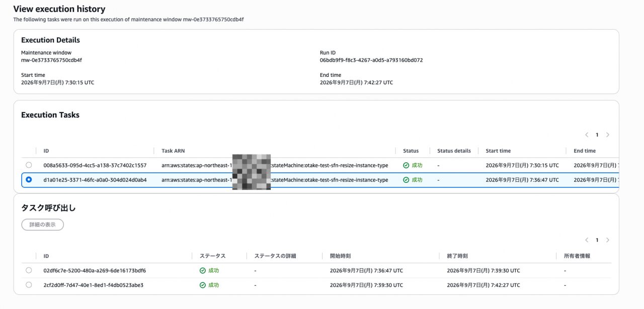
Task: Click success status icon of first execution task
Action: [406, 165]
